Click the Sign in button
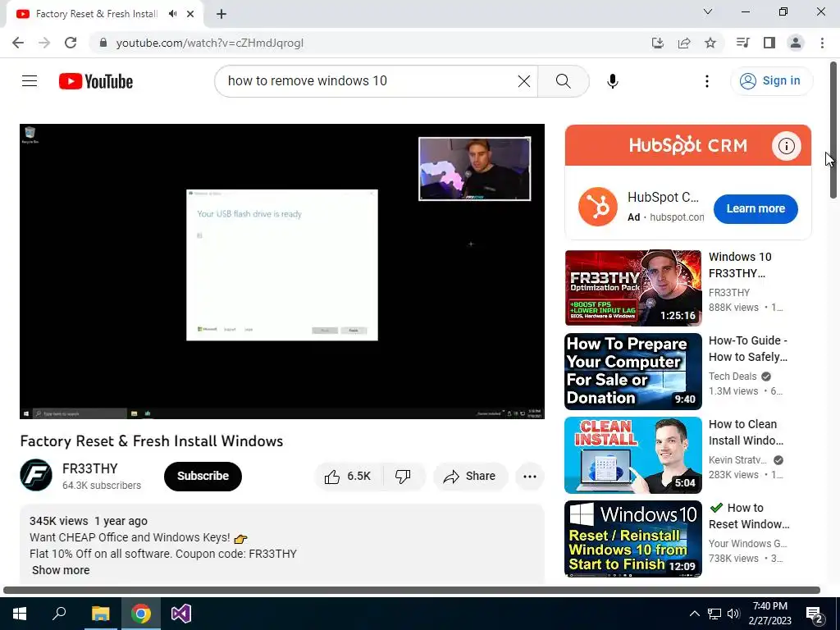The width and height of the screenshot is (840, 630). [x=771, y=81]
